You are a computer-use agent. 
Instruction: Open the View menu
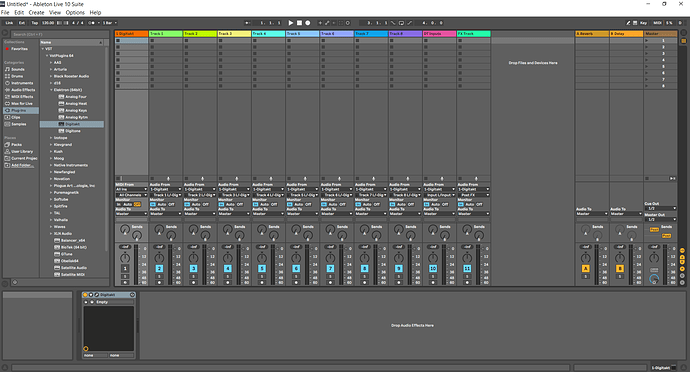[55, 12]
